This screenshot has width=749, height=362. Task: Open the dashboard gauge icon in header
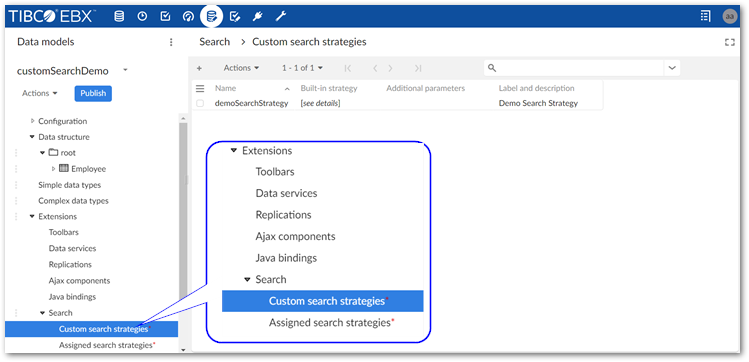[x=188, y=17]
